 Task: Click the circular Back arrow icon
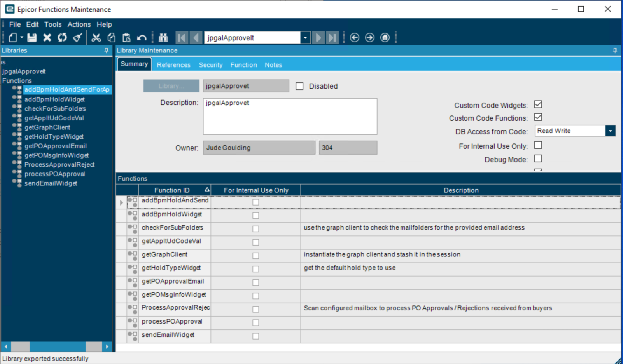(354, 38)
